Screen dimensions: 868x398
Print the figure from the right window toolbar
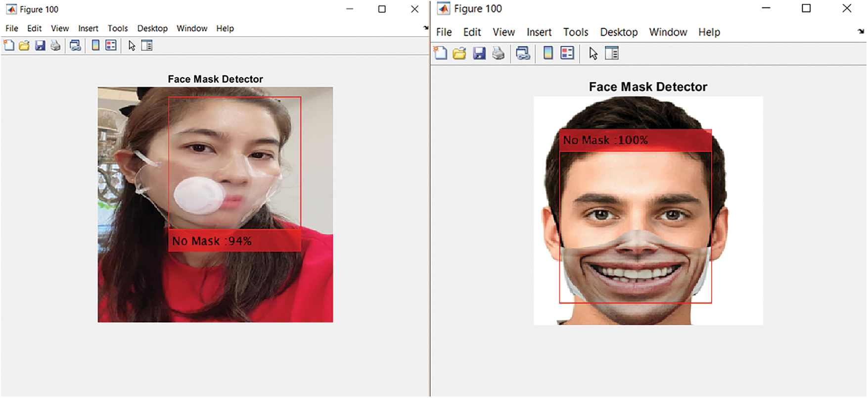coord(498,53)
